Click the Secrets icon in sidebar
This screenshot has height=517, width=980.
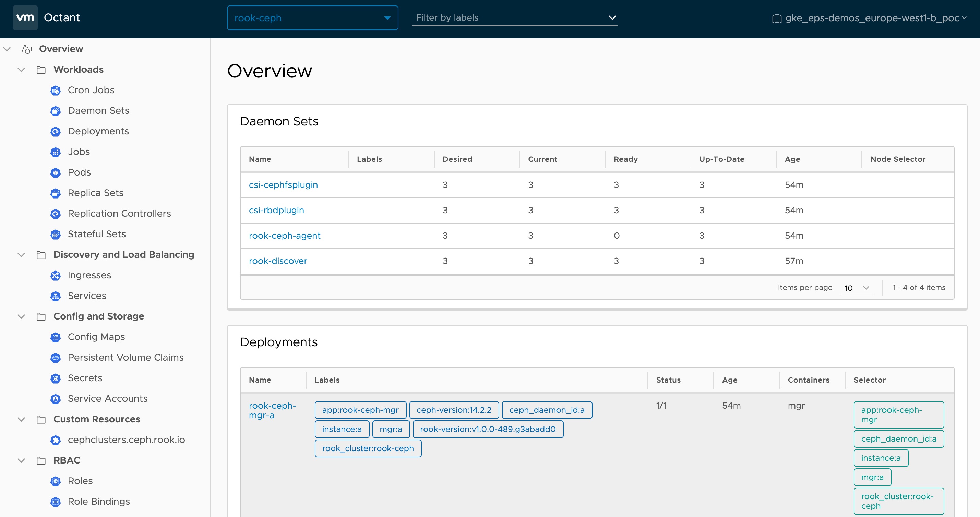click(x=56, y=378)
